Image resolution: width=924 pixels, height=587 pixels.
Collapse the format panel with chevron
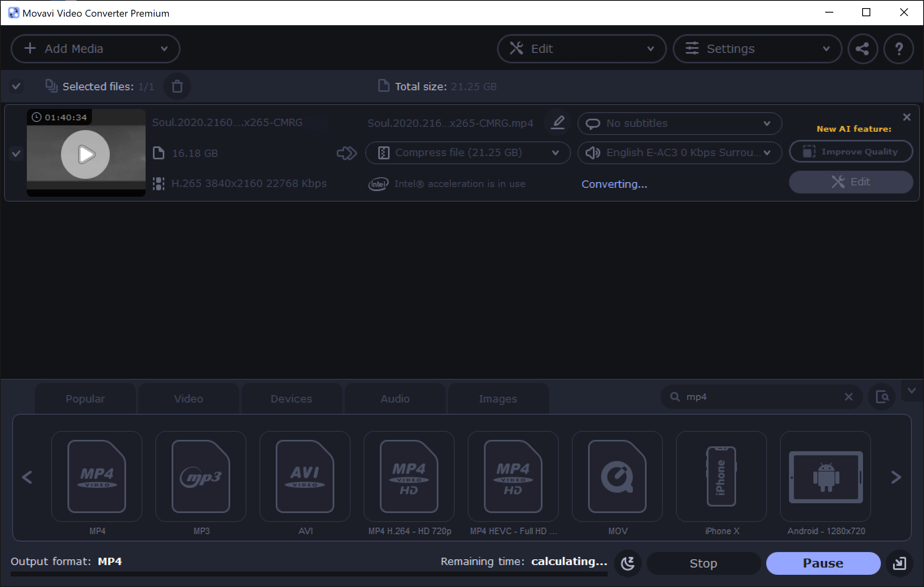pyautogui.click(x=912, y=391)
